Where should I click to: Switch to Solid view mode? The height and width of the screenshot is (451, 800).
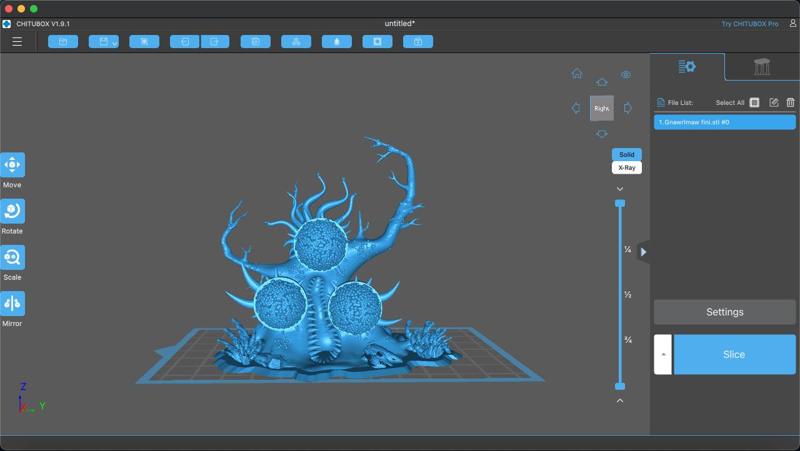[626, 155]
